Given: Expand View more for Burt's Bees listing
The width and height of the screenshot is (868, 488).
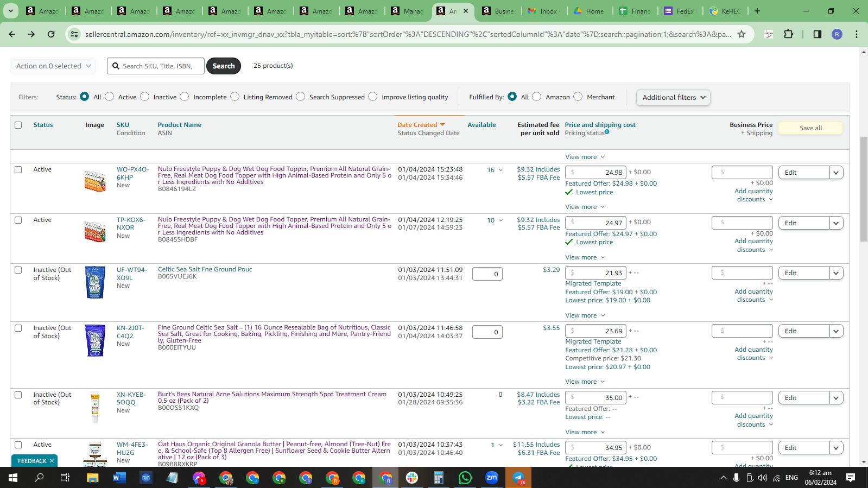Looking at the screenshot, I should click(585, 432).
